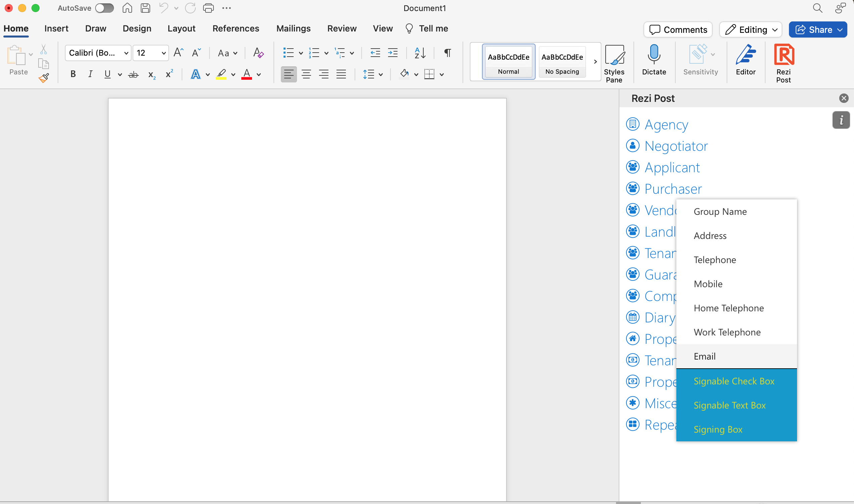Click the Cut scissors icon
The width and height of the screenshot is (854, 504).
44,50
